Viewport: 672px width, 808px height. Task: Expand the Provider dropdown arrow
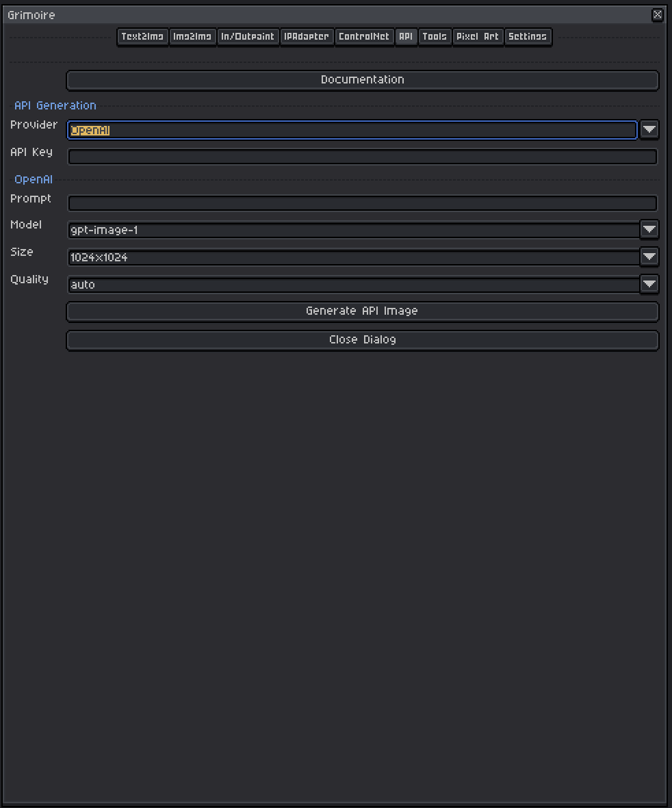point(649,129)
